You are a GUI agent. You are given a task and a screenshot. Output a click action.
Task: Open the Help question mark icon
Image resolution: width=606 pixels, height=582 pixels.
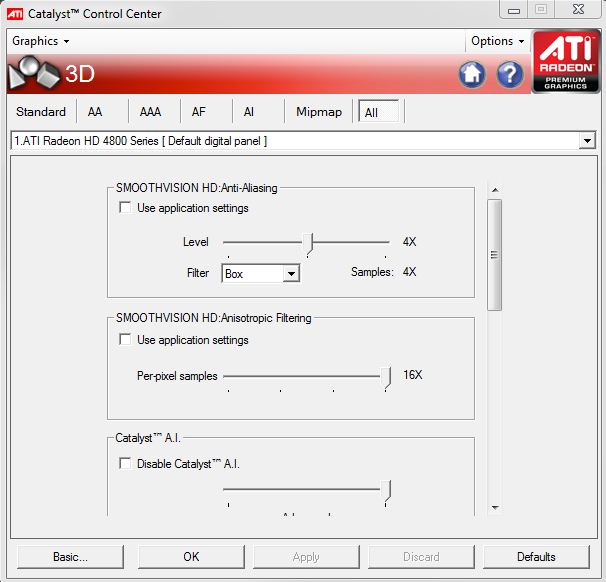pyautogui.click(x=510, y=74)
